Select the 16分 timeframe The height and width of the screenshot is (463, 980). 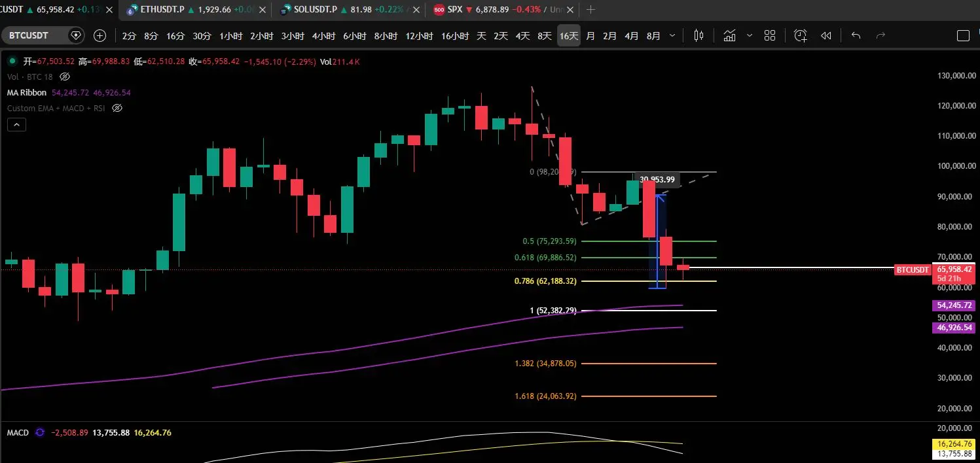click(175, 36)
